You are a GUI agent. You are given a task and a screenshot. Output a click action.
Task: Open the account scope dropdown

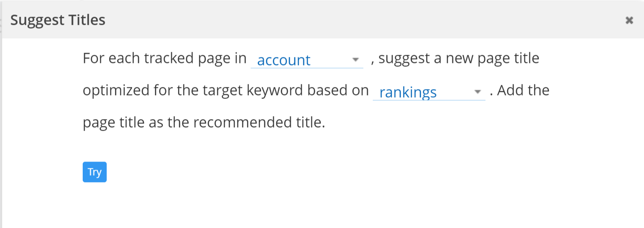tap(306, 60)
